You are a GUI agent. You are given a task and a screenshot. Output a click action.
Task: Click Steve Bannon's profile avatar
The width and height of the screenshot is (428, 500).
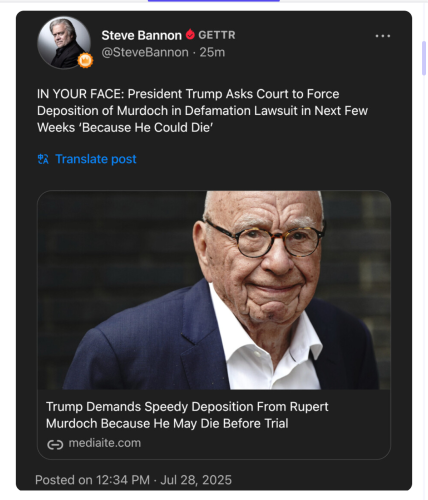64,43
